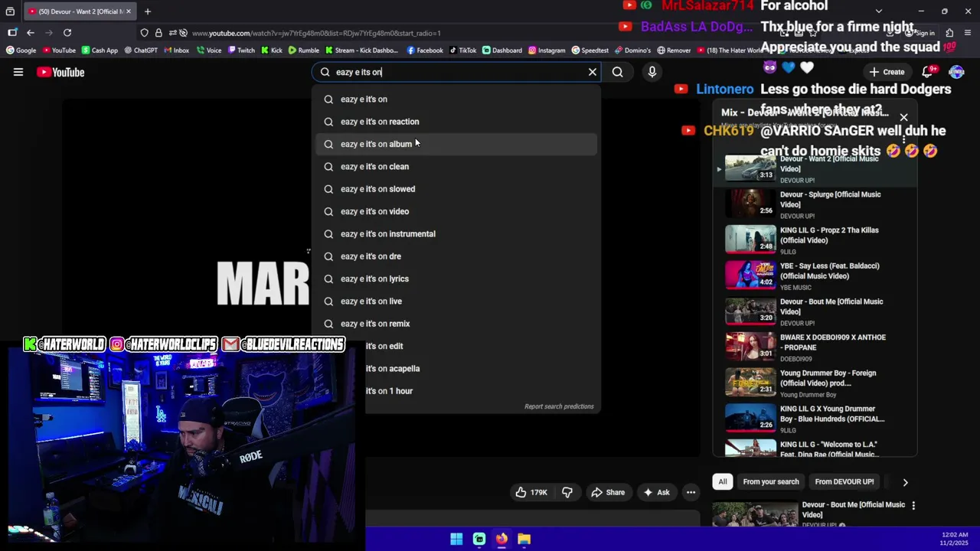Viewport: 980px width, 551px height.
Task: Open the account avatar menu
Action: (956, 72)
